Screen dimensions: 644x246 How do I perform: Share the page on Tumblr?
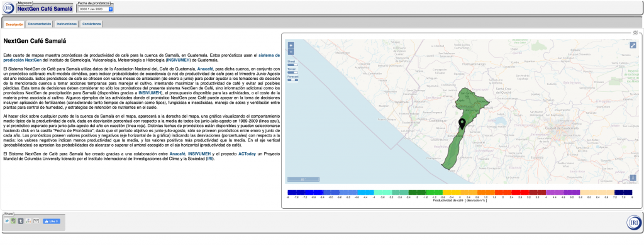point(21,221)
